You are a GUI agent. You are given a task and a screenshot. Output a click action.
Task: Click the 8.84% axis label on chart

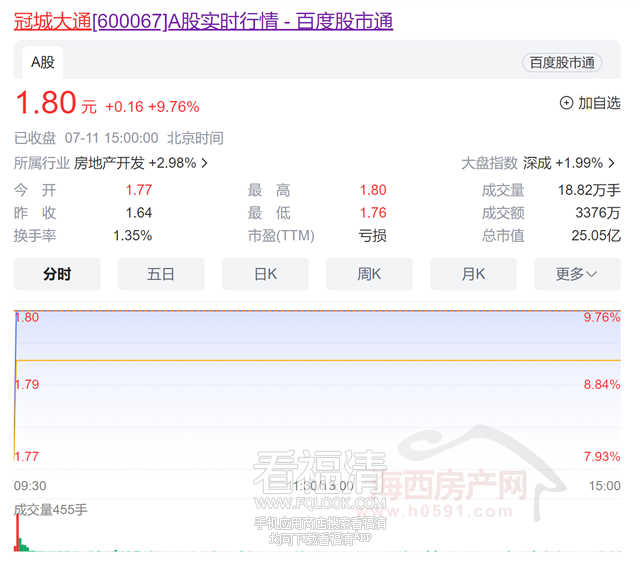(x=602, y=384)
